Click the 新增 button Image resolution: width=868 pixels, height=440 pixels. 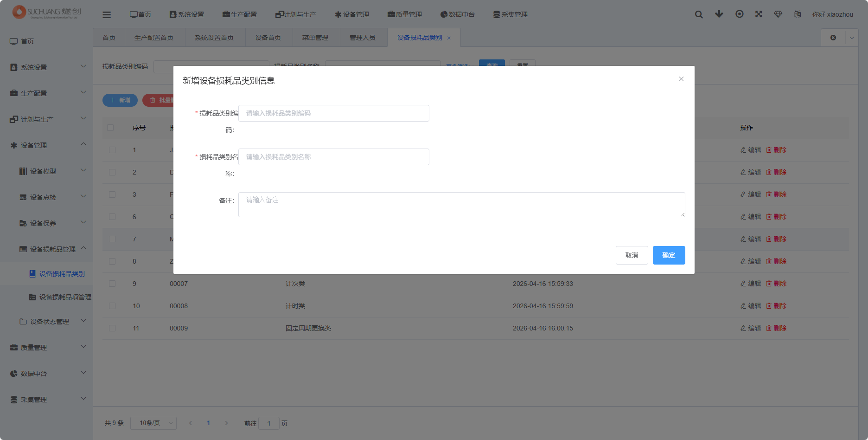(120, 100)
